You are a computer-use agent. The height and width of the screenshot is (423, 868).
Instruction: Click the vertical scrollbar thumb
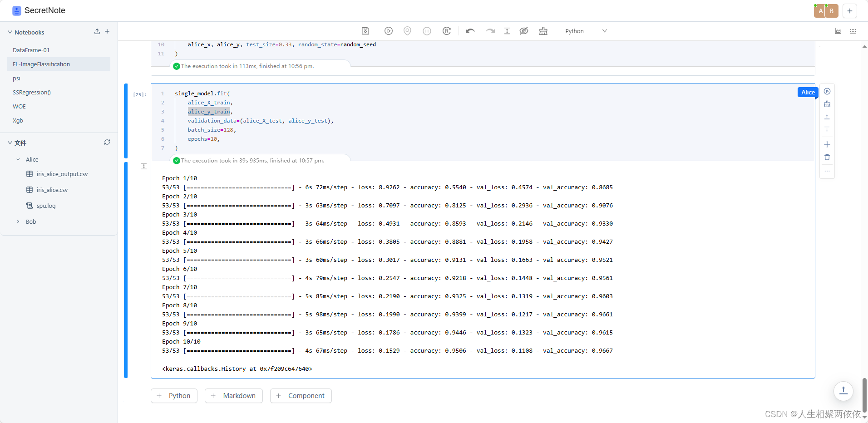(864, 395)
